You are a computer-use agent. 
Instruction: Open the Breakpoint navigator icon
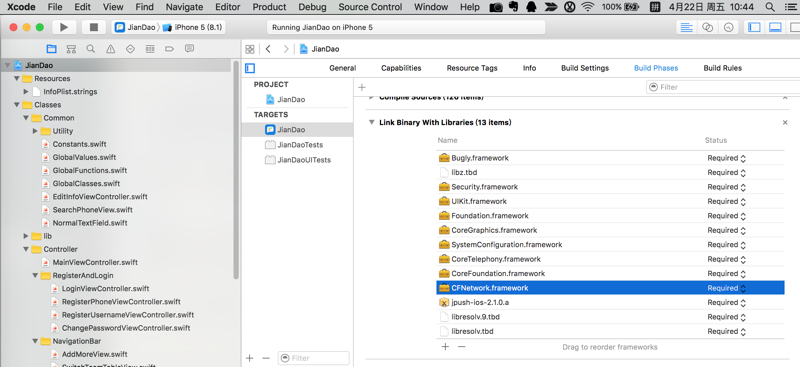(170, 49)
